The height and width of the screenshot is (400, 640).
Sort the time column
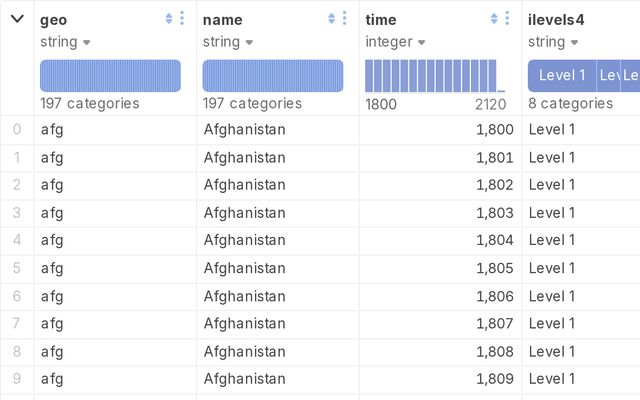tap(494, 18)
